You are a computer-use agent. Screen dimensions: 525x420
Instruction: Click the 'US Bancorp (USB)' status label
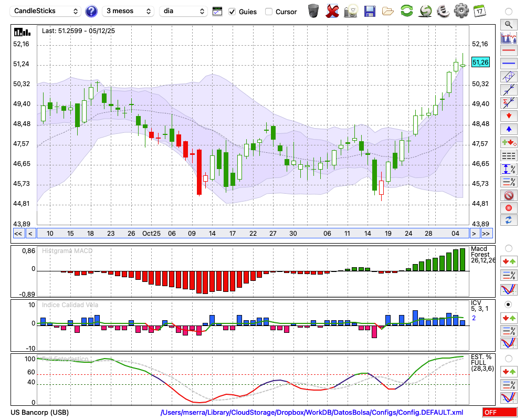coord(39,412)
